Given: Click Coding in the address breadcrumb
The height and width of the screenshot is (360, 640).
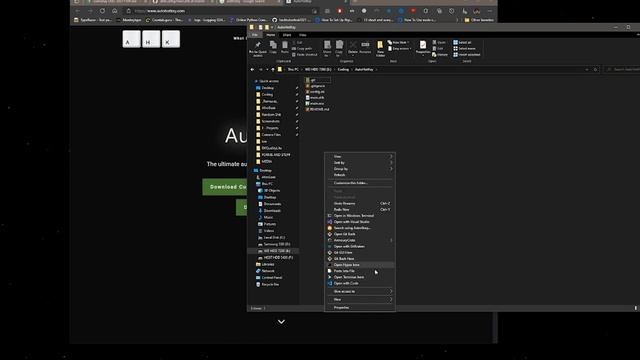Looking at the screenshot, I should coord(343,70).
